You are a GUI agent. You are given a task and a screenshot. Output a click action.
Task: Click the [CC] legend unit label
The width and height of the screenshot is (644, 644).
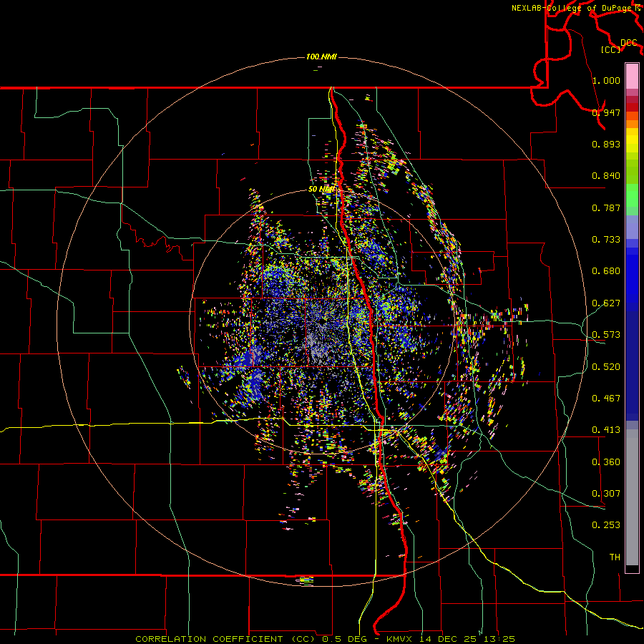(x=611, y=49)
